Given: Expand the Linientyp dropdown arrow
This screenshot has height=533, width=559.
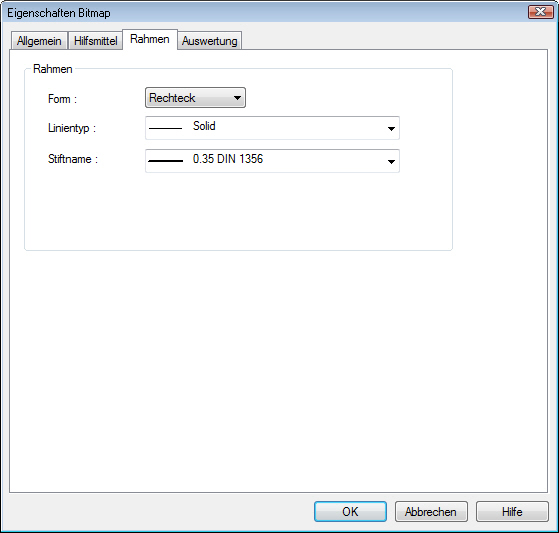Looking at the screenshot, I should [391, 129].
